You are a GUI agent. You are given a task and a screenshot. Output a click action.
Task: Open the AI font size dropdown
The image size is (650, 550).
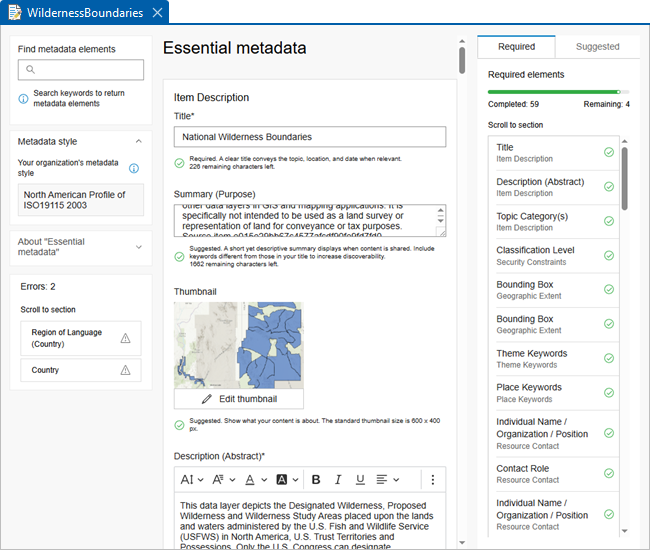[192, 480]
